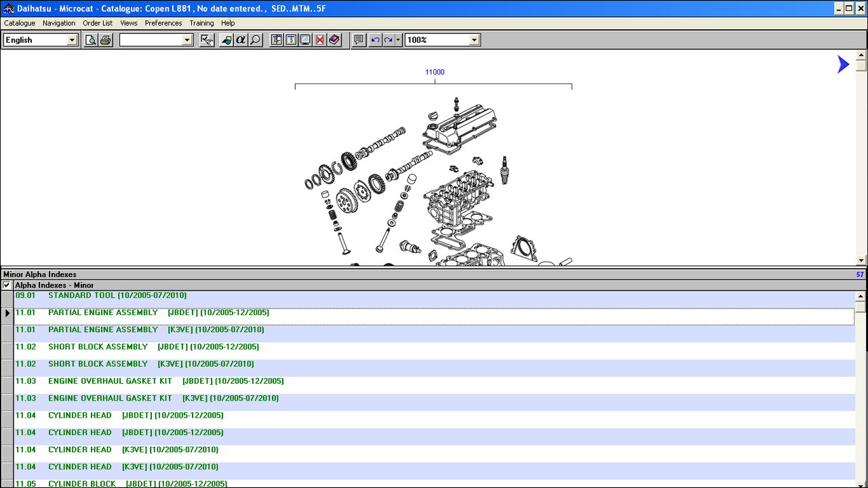Click illustration pane scroll up arrow
The height and width of the screenshot is (488, 868).
click(861, 55)
